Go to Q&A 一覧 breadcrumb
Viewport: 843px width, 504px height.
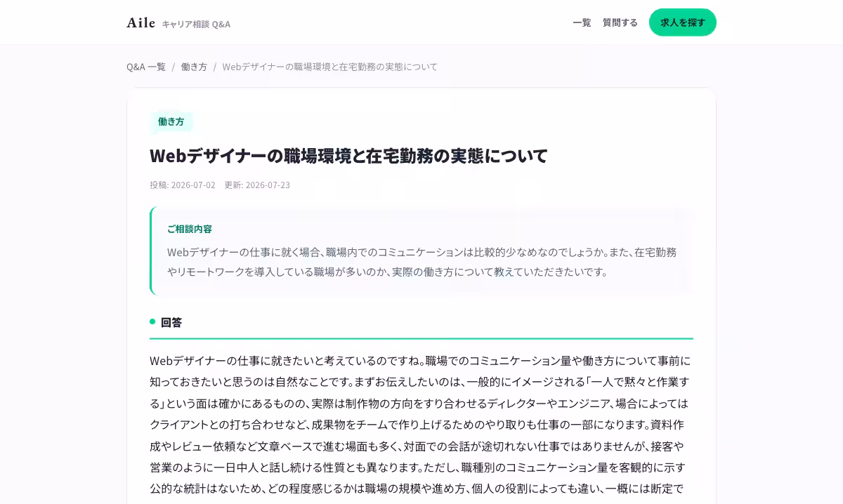(x=146, y=67)
